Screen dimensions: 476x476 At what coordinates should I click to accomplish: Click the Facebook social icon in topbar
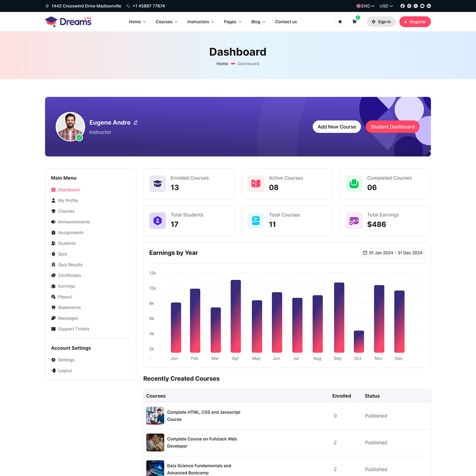(x=402, y=6)
